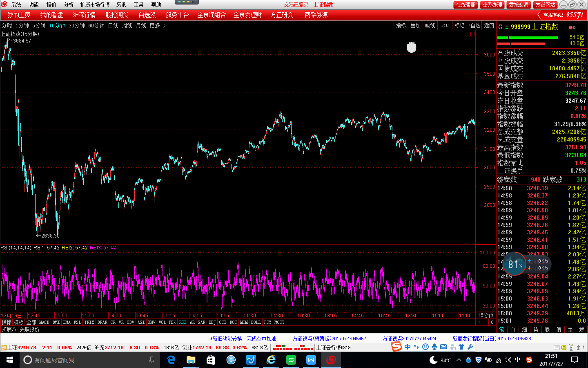Screen dimensions: 588x368
Task: Click the 指标 toolbar button
Action: tap(401, 25)
